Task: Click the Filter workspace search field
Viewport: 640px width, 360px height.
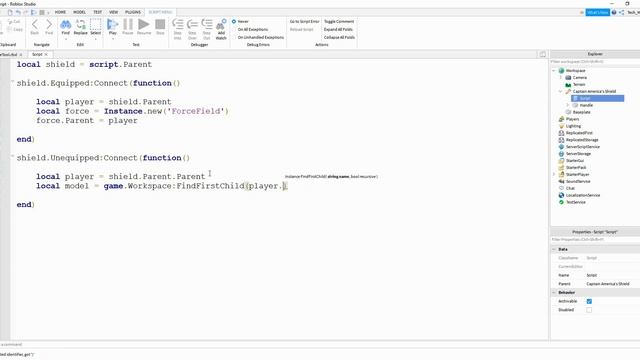Action: (595, 62)
